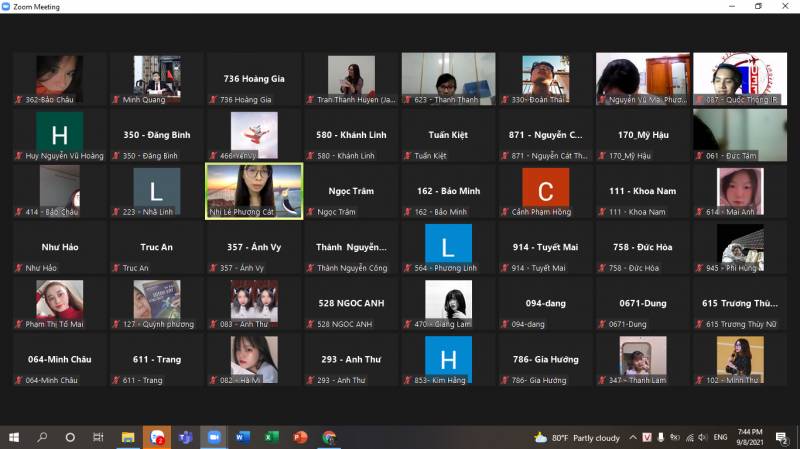800x449 pixels.
Task: Open Task View in the taskbar
Action: click(98, 437)
